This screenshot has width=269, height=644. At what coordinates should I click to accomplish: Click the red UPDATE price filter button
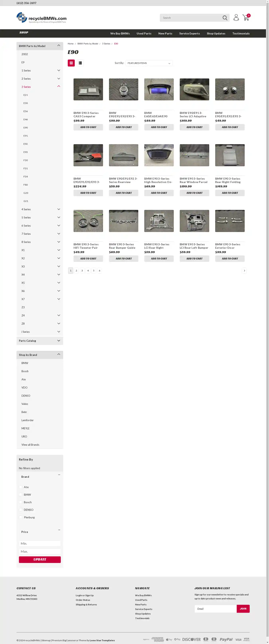(x=40, y=560)
